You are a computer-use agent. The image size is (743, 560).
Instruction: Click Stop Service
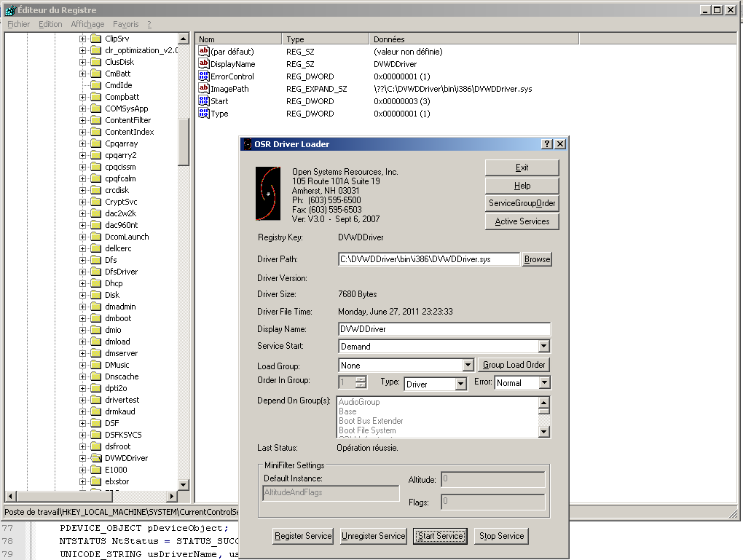click(x=501, y=536)
